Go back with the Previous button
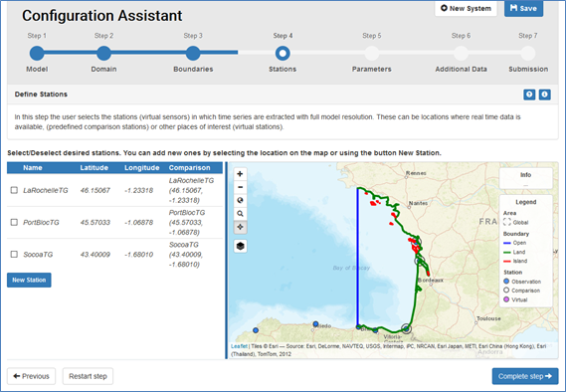The width and height of the screenshot is (566, 392). 32,376
